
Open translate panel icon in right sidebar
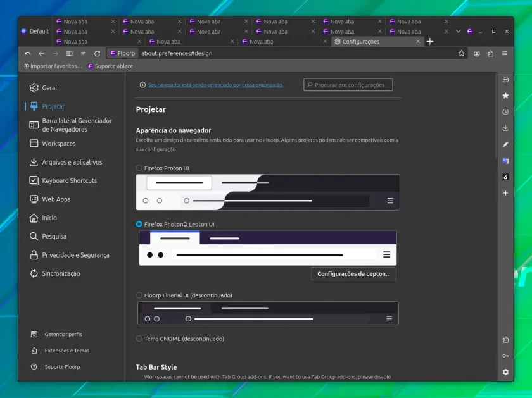pyautogui.click(x=505, y=161)
